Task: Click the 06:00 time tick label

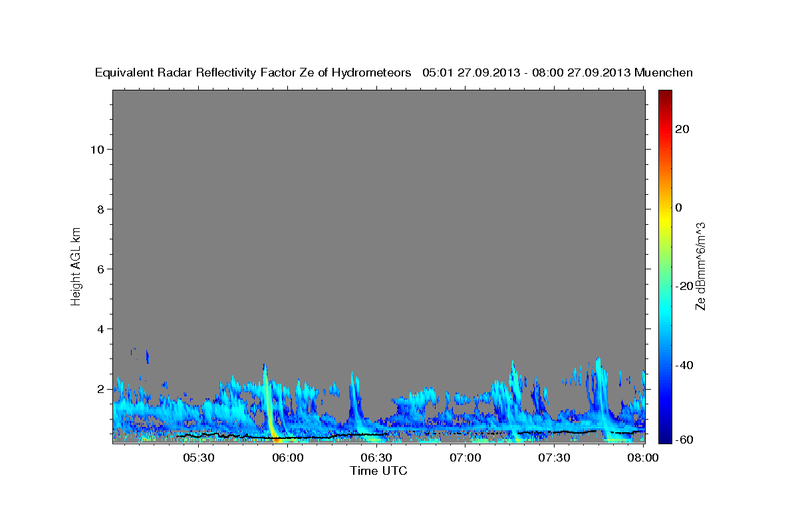Action: tap(288, 458)
